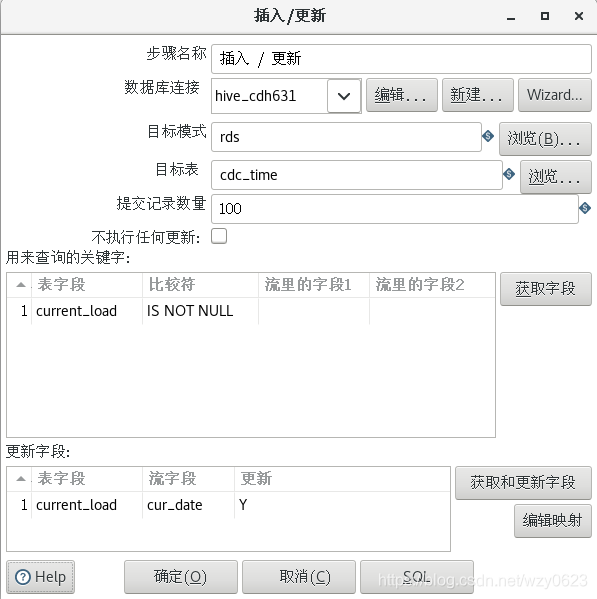
Task: Click the 步骤名称 input field
Action: pyautogui.click(x=401, y=59)
